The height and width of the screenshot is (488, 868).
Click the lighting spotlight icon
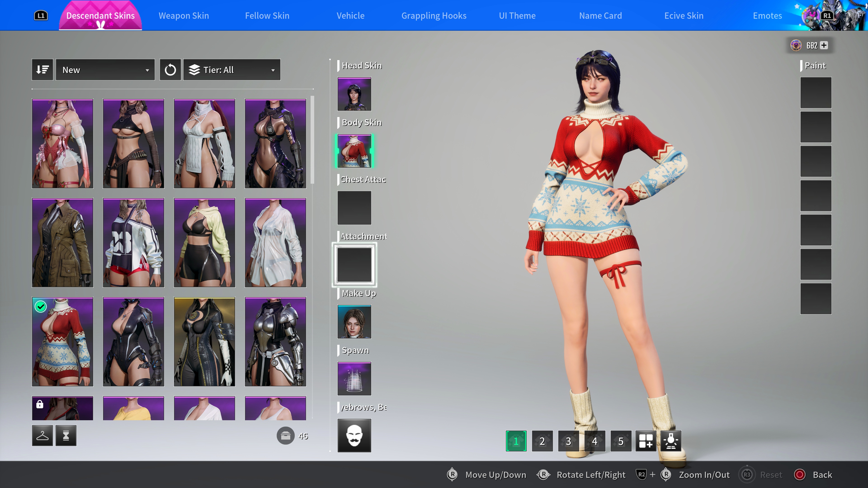tap(670, 441)
